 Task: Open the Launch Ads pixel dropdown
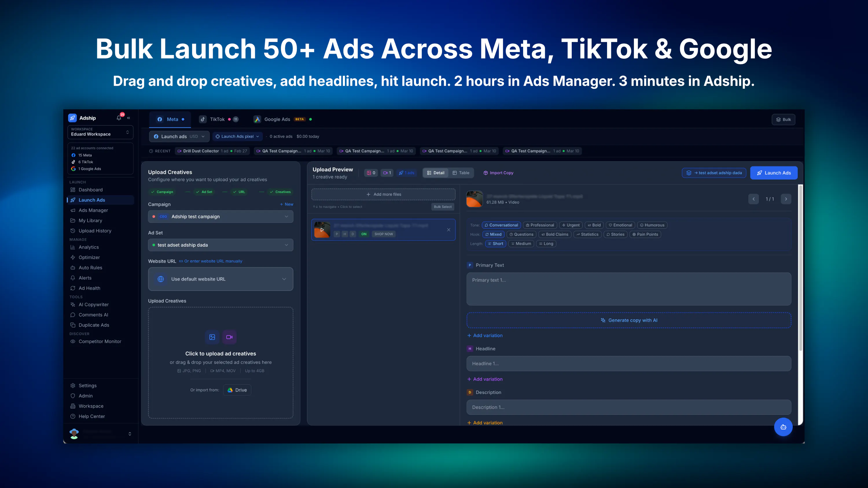(238, 136)
